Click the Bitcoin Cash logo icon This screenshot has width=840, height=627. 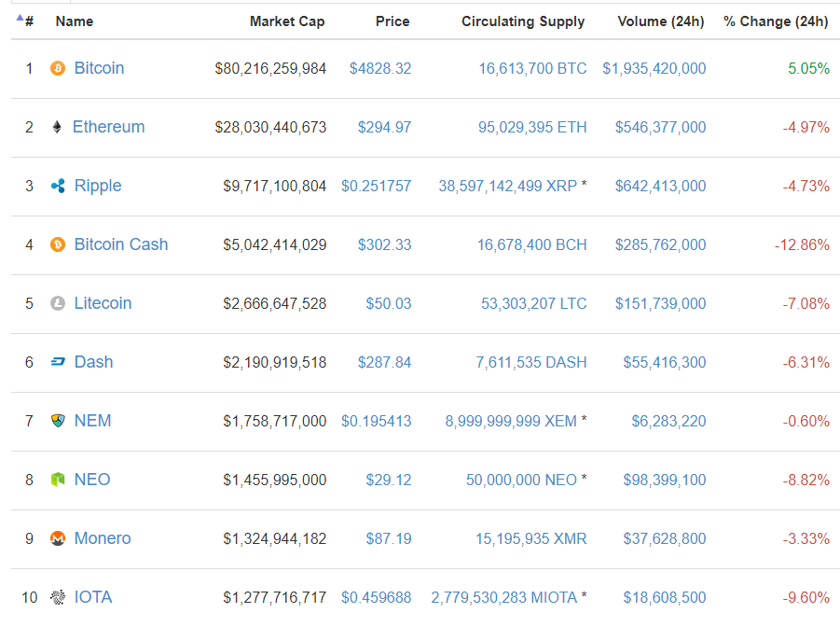point(58,244)
